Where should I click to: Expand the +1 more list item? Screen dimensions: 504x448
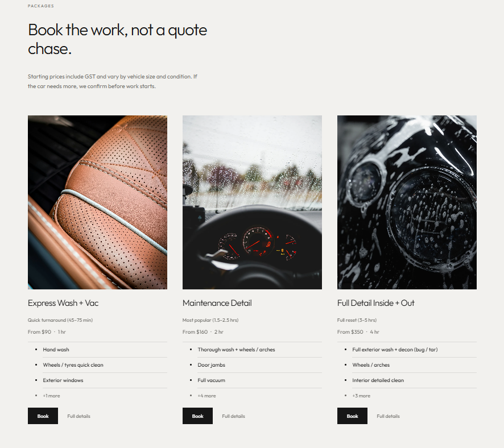click(51, 396)
